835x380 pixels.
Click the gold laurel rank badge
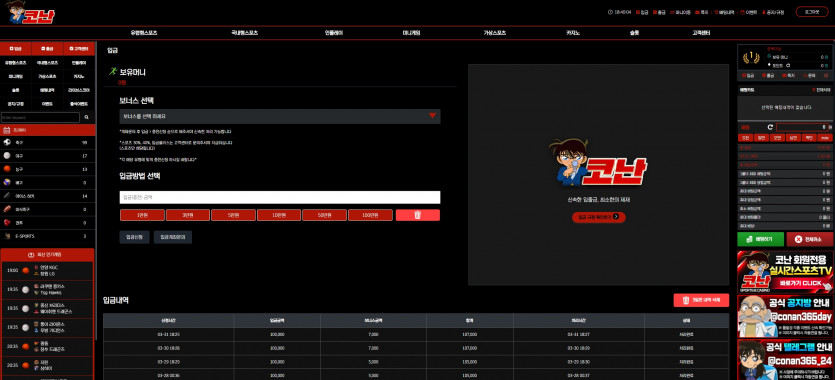(751, 57)
